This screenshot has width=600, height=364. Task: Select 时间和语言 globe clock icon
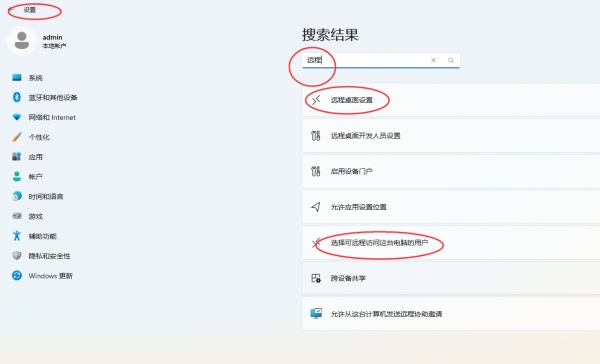click(x=17, y=196)
